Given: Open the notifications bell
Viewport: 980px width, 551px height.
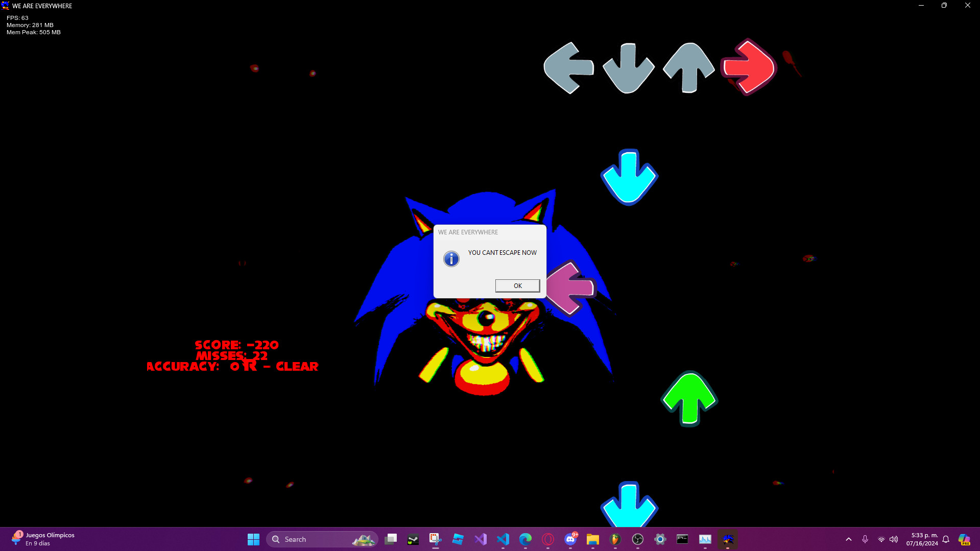Looking at the screenshot, I should (x=946, y=539).
